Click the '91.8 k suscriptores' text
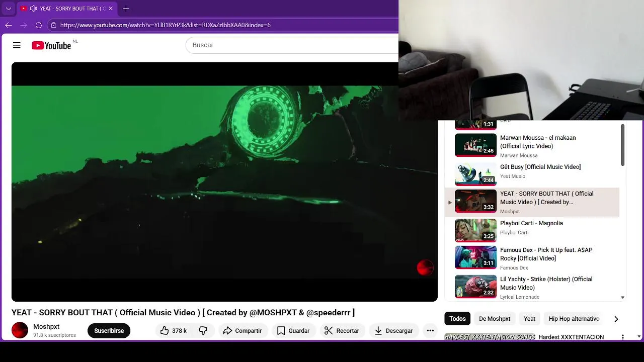 click(x=54, y=335)
